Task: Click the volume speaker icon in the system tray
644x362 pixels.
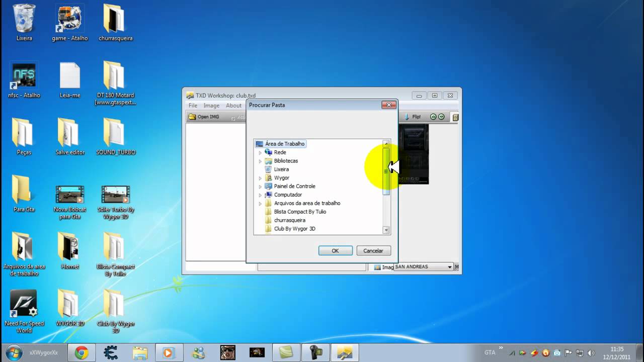Action: 591,353
